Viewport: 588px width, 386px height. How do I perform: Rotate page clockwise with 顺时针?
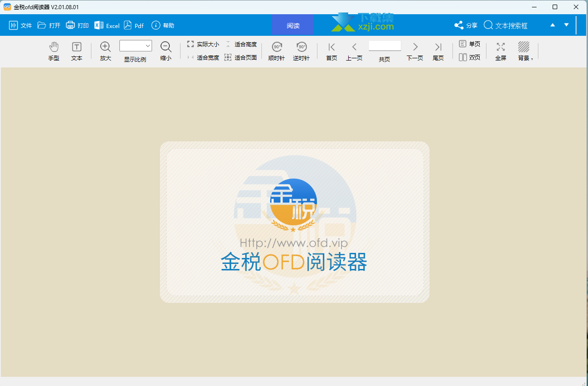277,51
